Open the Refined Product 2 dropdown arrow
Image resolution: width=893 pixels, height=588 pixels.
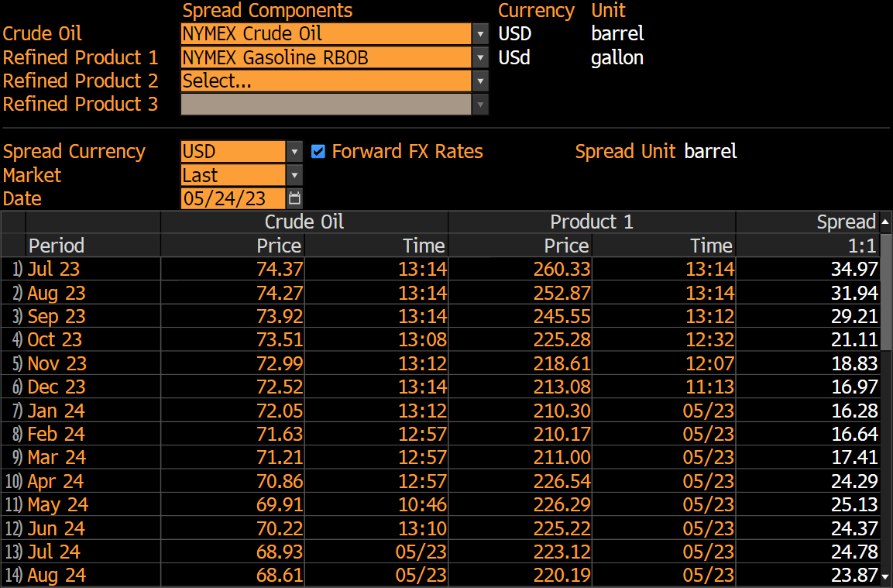[x=480, y=81]
